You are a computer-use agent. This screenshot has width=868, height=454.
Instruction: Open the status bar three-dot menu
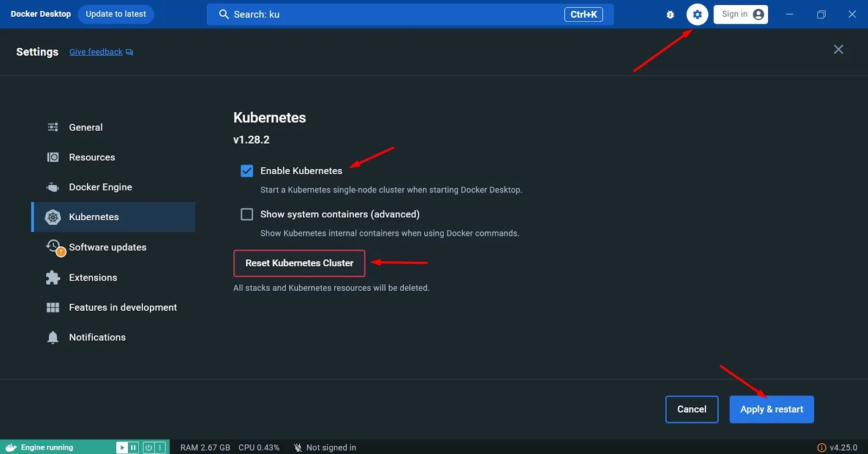coord(160,447)
